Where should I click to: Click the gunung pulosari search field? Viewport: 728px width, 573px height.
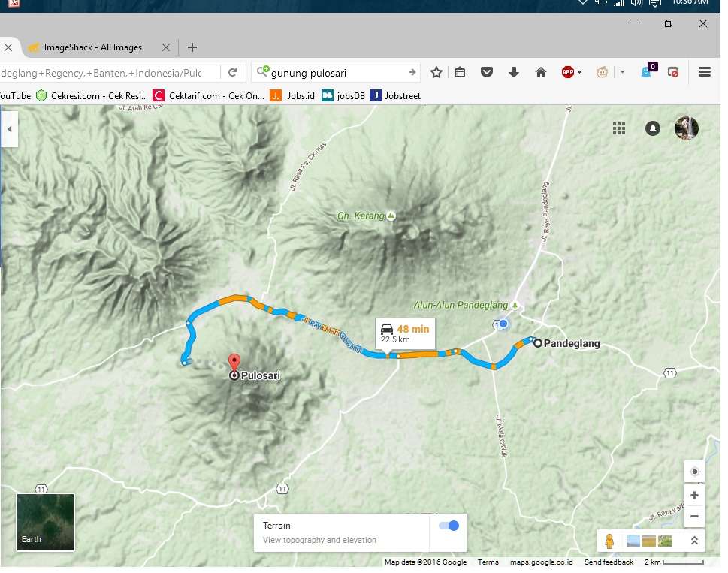click(x=334, y=72)
